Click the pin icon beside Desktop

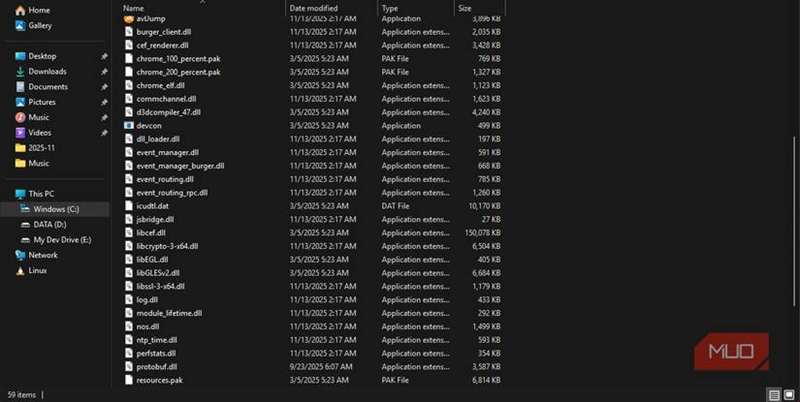tap(104, 57)
